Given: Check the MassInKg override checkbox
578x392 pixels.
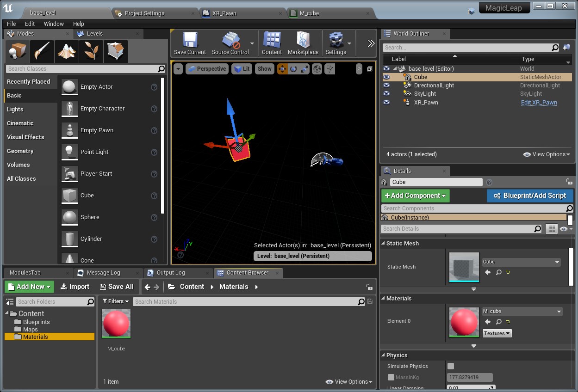Looking at the screenshot, I should tap(391, 377).
